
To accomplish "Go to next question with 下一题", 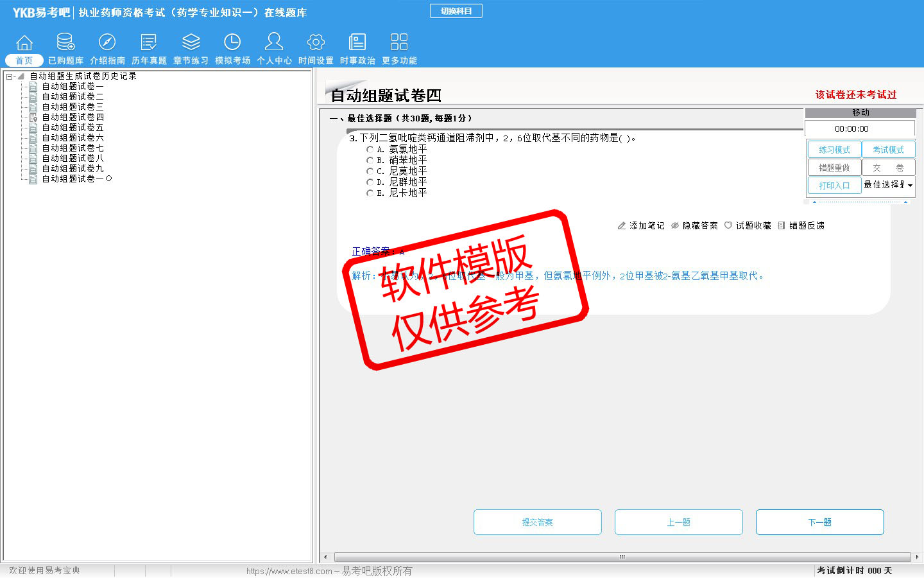I will pyautogui.click(x=819, y=522).
